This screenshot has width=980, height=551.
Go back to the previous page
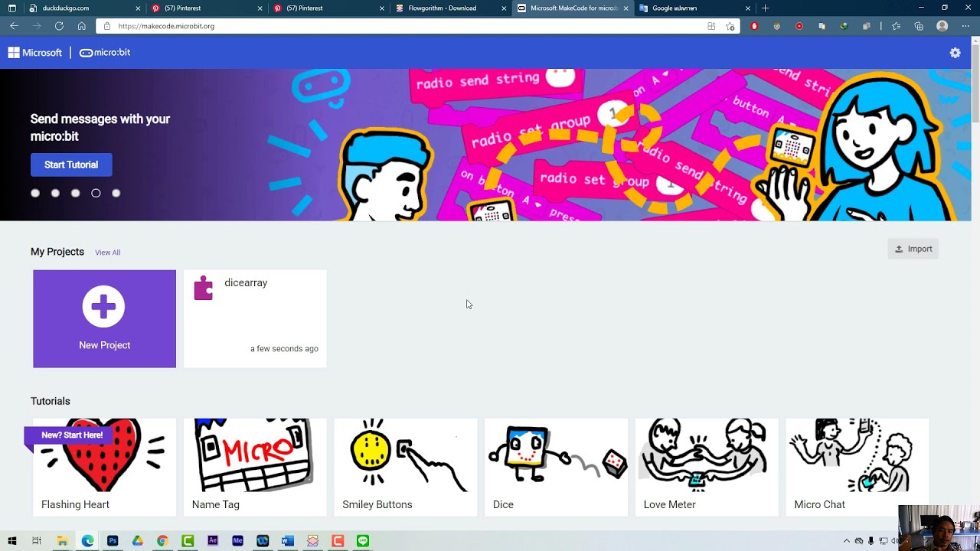click(14, 26)
